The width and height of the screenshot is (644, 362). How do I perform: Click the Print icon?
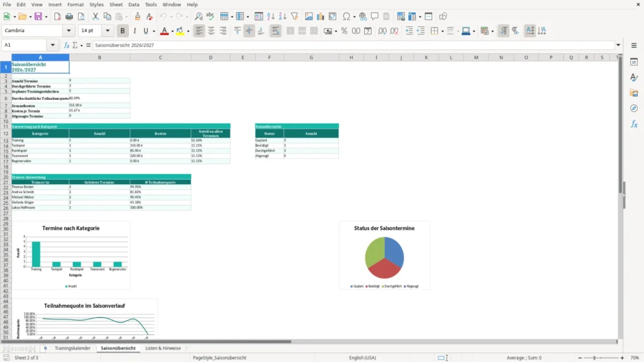69,16
